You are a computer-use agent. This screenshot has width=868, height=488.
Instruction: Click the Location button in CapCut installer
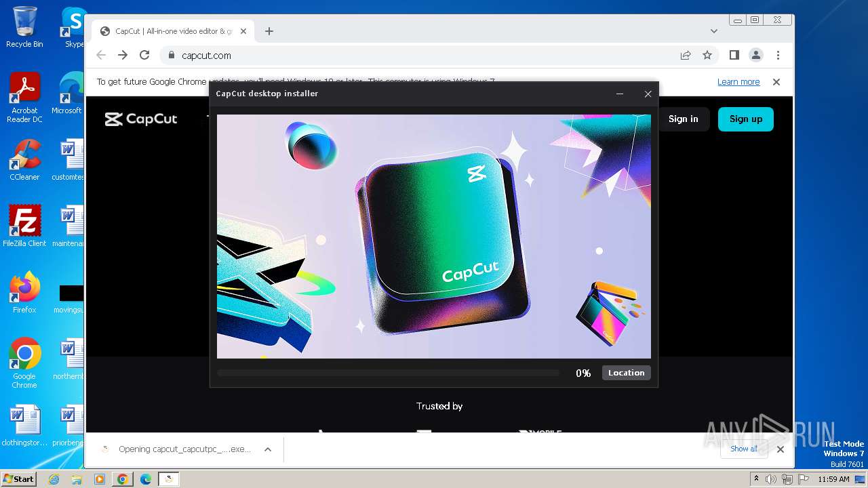pos(626,373)
